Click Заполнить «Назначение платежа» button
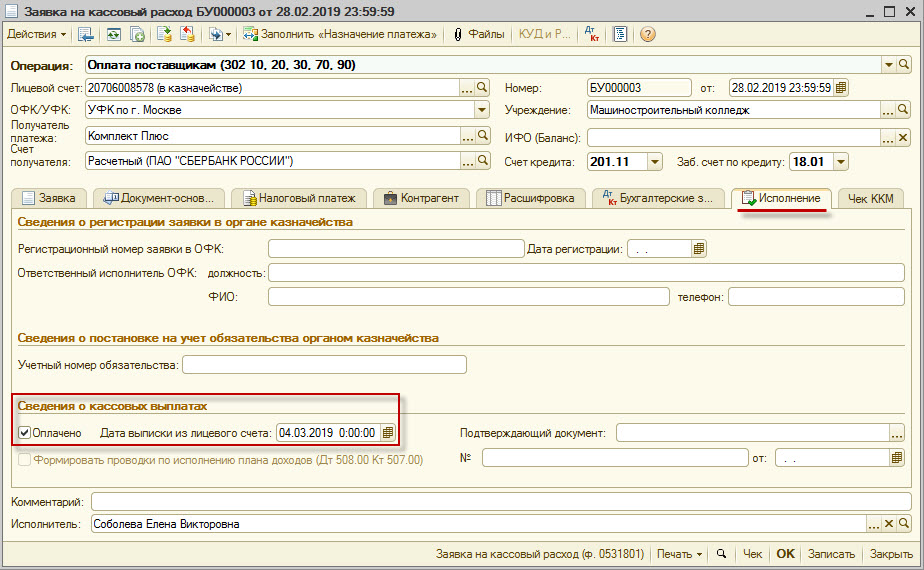Screen dimensions: 924x570 point(340,34)
